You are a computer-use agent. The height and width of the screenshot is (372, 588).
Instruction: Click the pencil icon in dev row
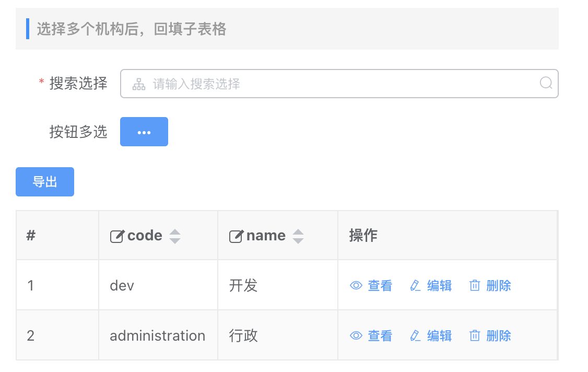click(x=416, y=286)
